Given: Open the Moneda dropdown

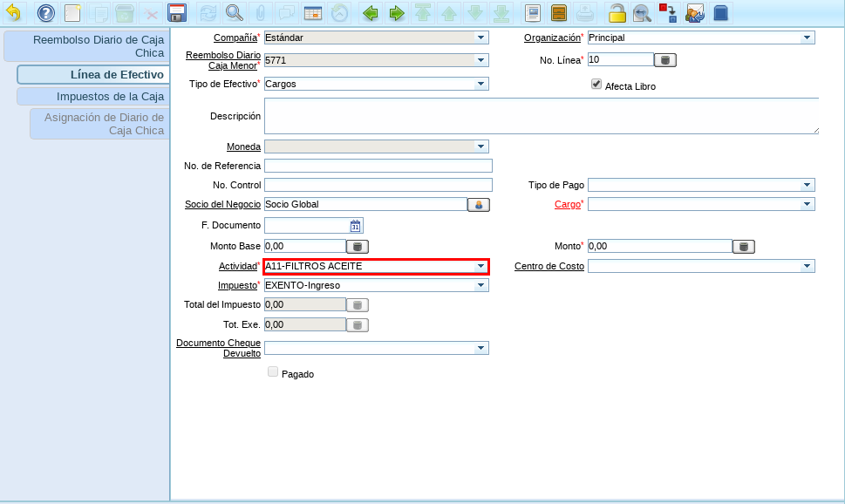Looking at the screenshot, I should [x=480, y=146].
